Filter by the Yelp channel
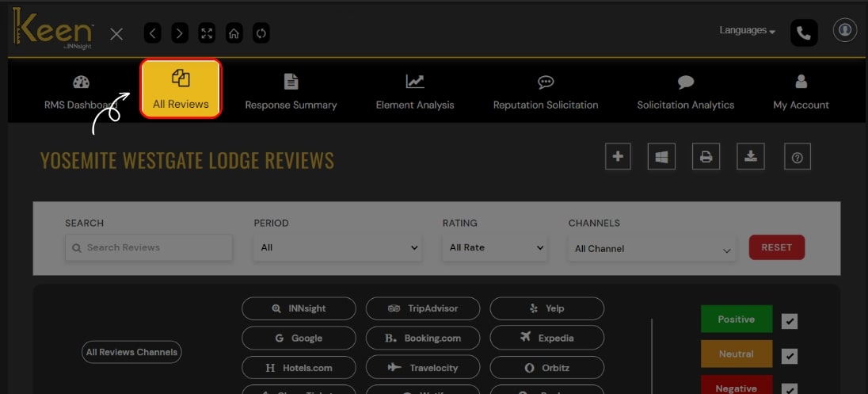The height and width of the screenshot is (394, 868). pos(547,308)
